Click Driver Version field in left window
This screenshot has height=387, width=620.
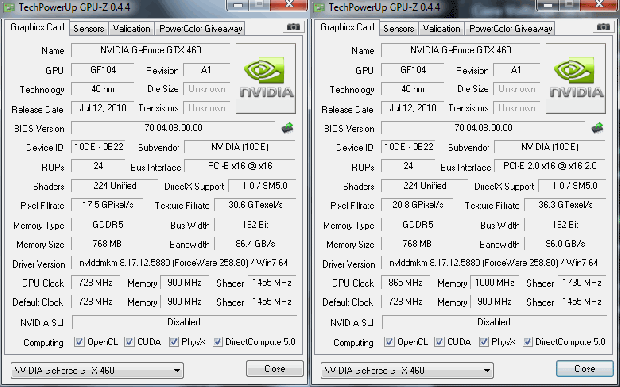(x=183, y=263)
